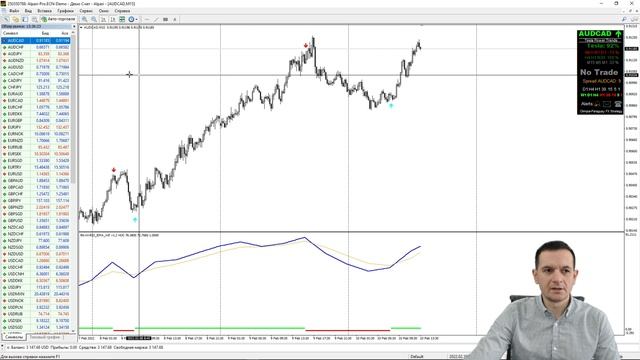
Task: Click the chart auto-scroll toolbar icon
Action: (103, 19)
